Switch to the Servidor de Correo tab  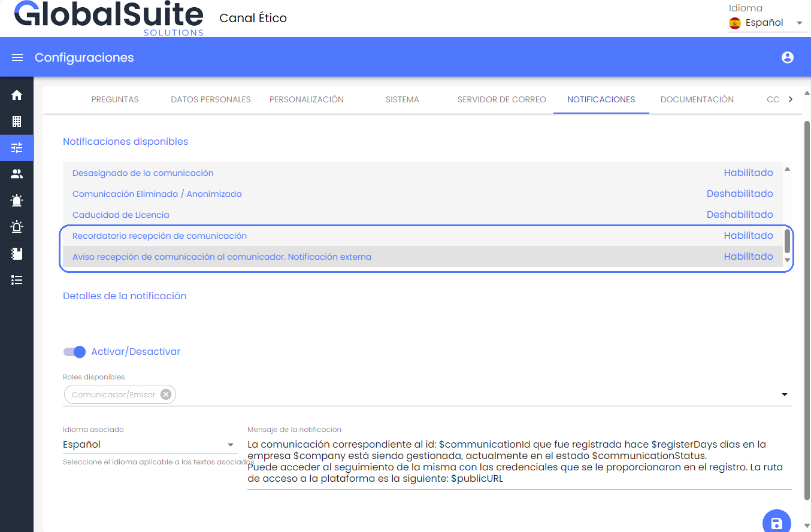click(x=501, y=99)
